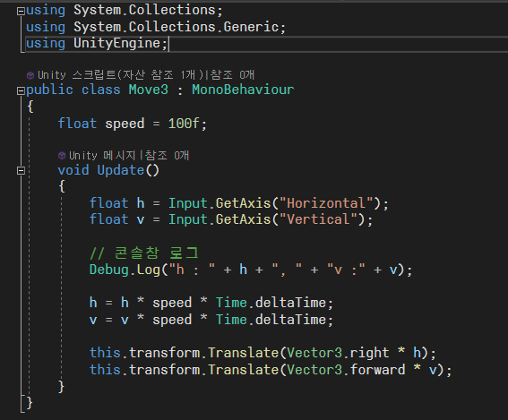The image size is (508, 420).
Task: Click the 'Move3' class name
Action: coord(149,90)
